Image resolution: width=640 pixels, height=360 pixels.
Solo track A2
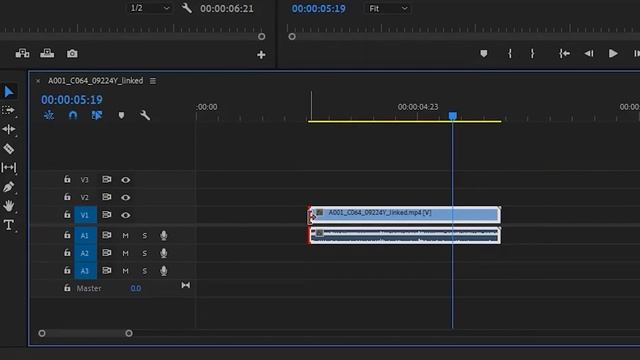[x=144, y=253]
